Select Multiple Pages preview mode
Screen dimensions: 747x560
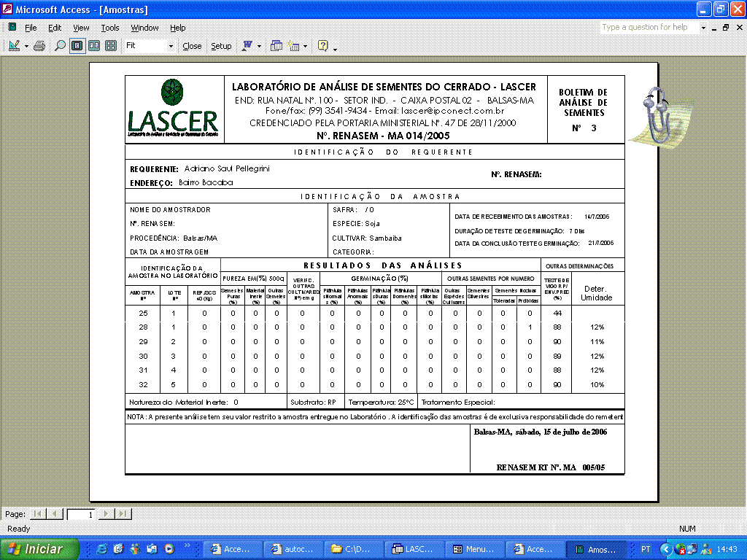111,46
